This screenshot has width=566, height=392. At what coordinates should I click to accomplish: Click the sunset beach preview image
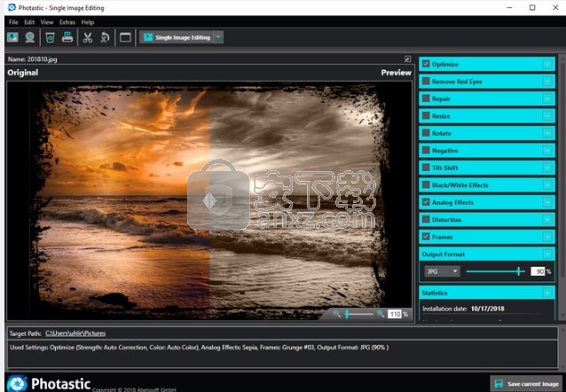(209, 200)
